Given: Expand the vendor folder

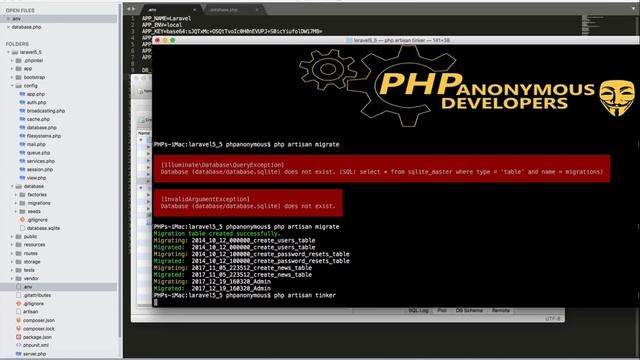Looking at the screenshot, I should coord(12,278).
